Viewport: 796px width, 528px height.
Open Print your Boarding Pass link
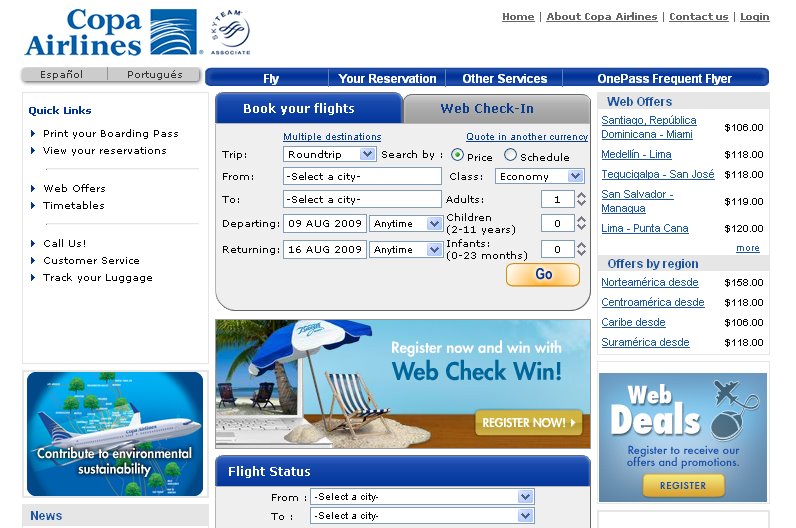111,134
